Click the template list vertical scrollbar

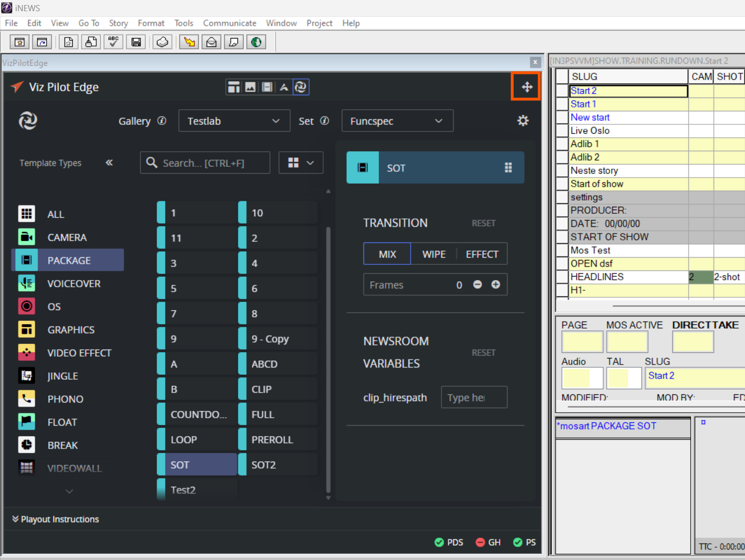click(328, 358)
